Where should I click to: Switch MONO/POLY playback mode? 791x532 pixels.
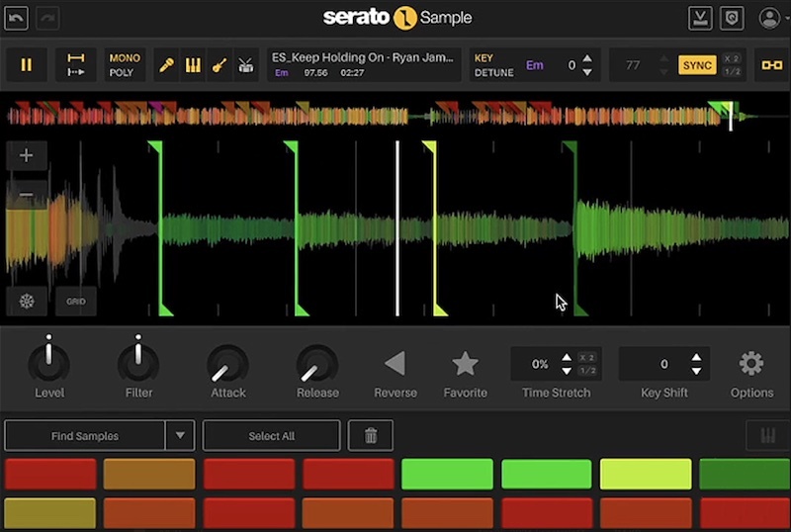[x=125, y=65]
